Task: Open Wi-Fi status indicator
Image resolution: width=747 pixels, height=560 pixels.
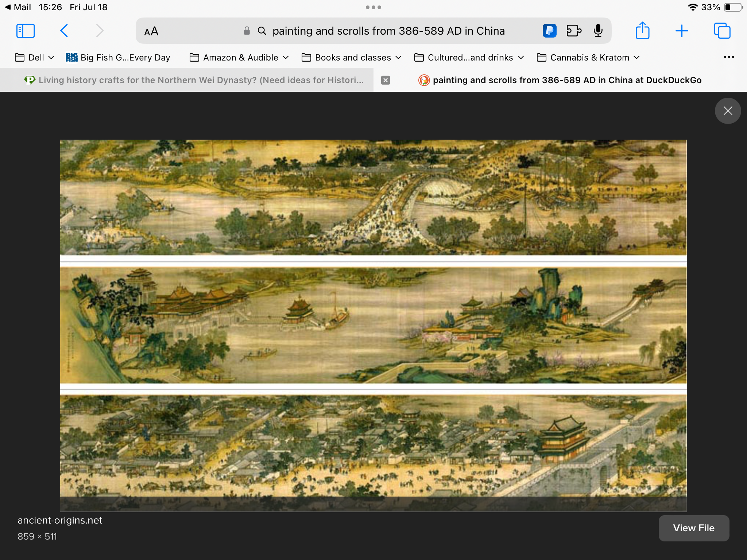Action: 693,7
